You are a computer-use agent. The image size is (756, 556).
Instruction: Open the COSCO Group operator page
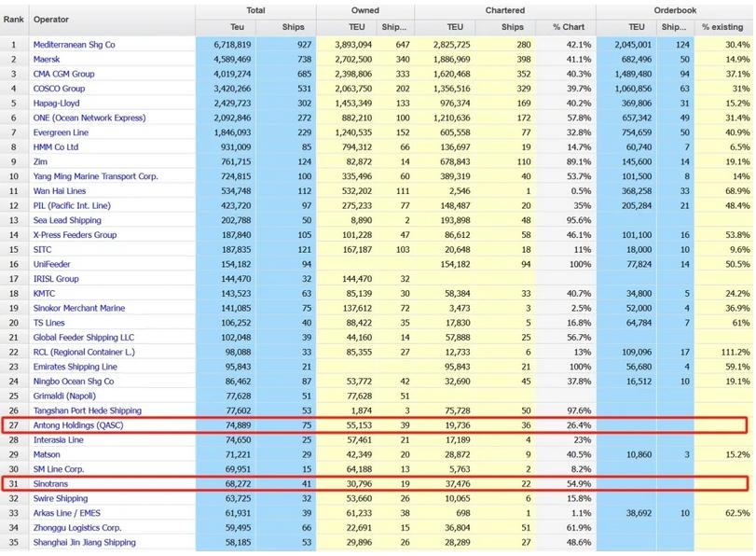(x=59, y=89)
